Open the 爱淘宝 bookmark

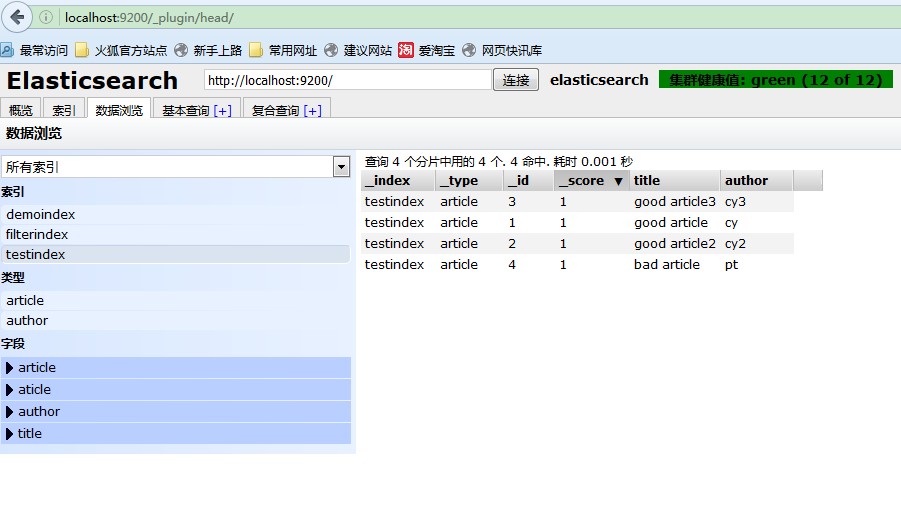[x=426, y=51]
